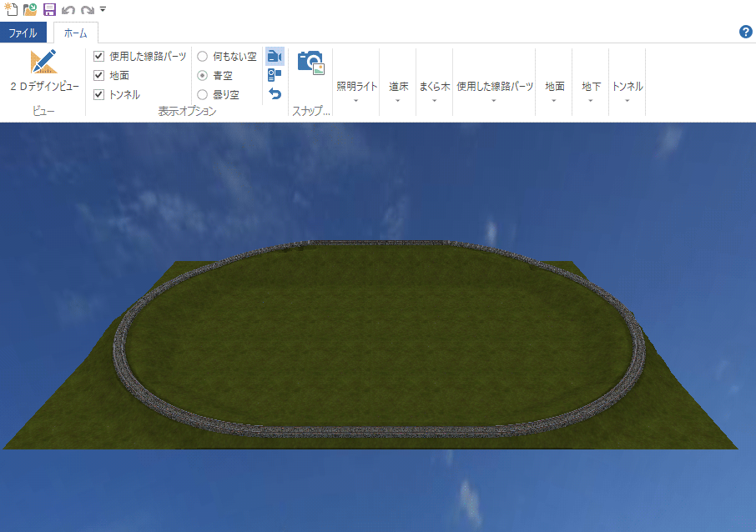Save the current layout

click(x=48, y=8)
